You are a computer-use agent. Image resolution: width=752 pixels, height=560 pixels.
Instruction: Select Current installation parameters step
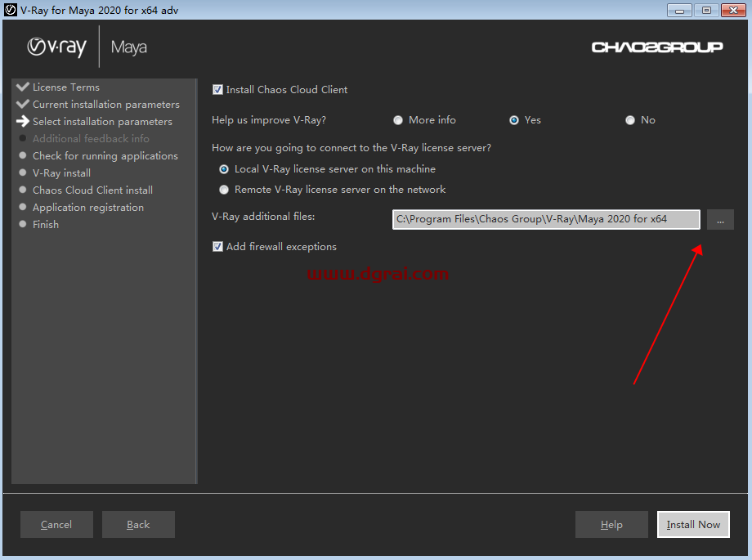point(105,105)
